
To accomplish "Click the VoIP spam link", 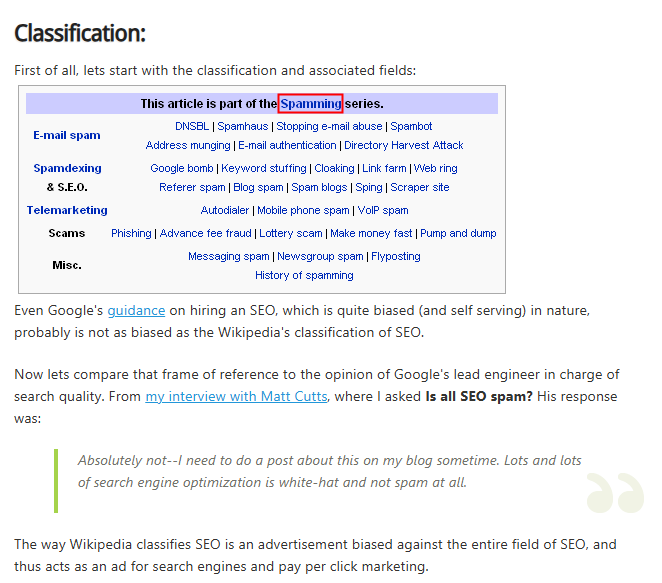I will click(x=383, y=210).
